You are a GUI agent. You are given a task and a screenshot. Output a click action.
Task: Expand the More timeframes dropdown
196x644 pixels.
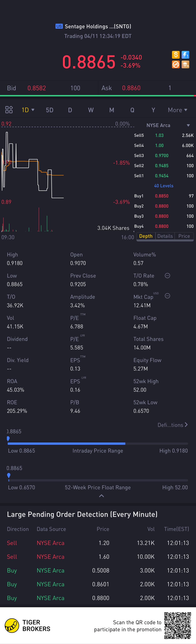177,110
